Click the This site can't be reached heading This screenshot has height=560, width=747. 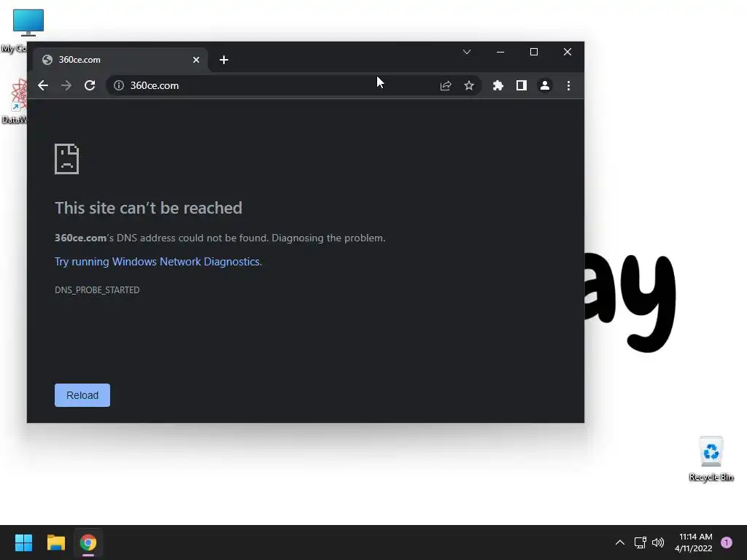pyautogui.click(x=149, y=208)
